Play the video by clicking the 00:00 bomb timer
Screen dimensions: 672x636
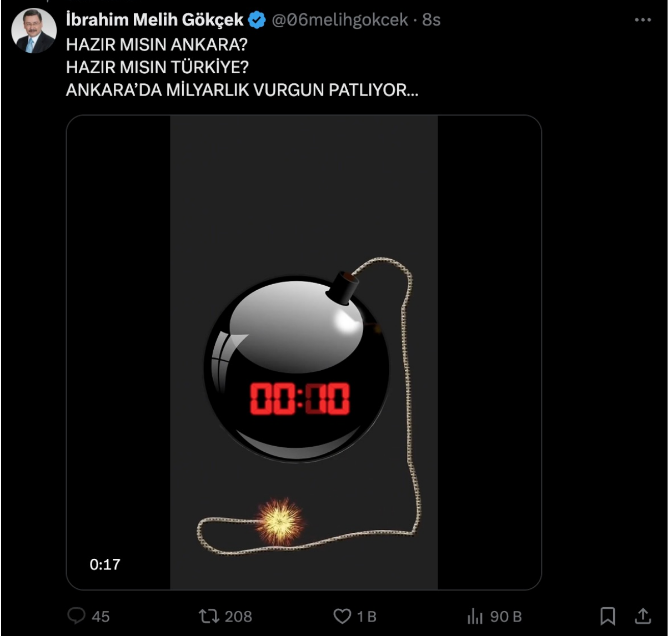click(x=299, y=398)
